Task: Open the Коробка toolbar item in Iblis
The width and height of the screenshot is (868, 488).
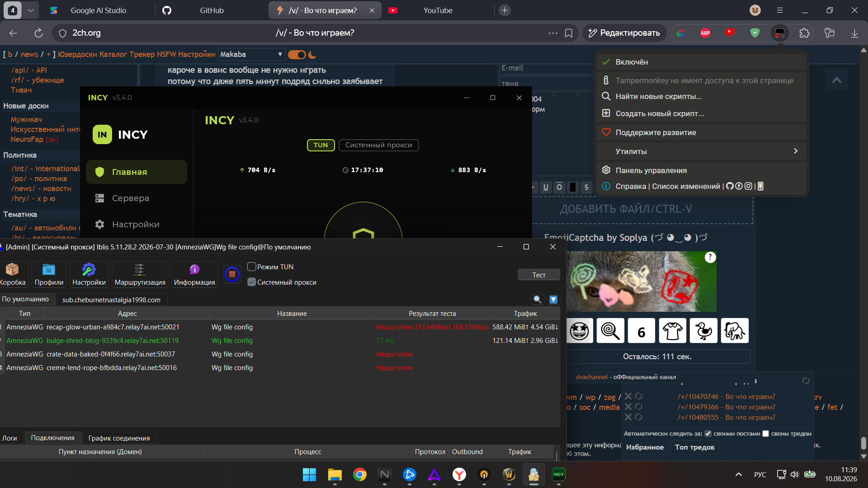Action: pos(13,274)
